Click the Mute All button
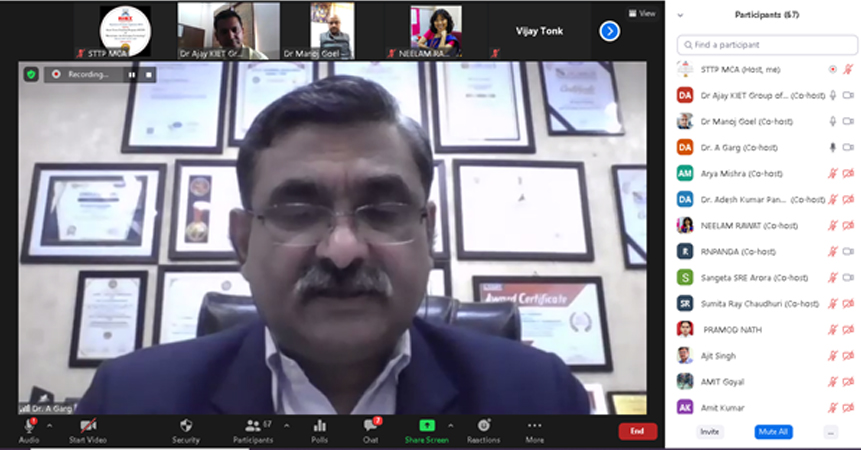 [x=773, y=432]
